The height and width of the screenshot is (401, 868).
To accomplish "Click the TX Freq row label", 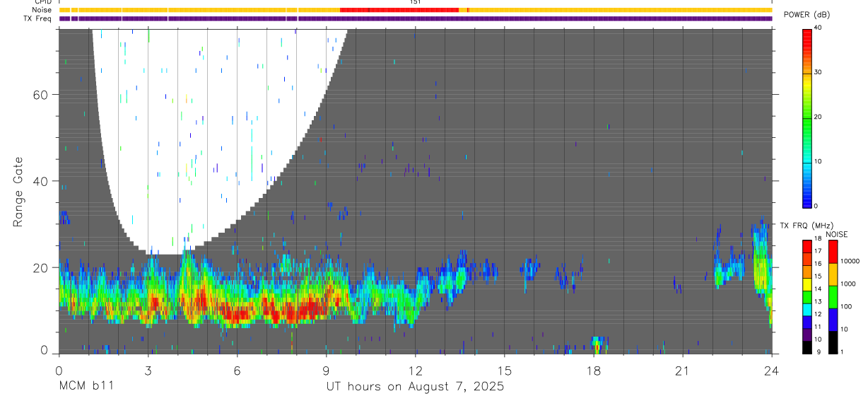I will click(38, 18).
